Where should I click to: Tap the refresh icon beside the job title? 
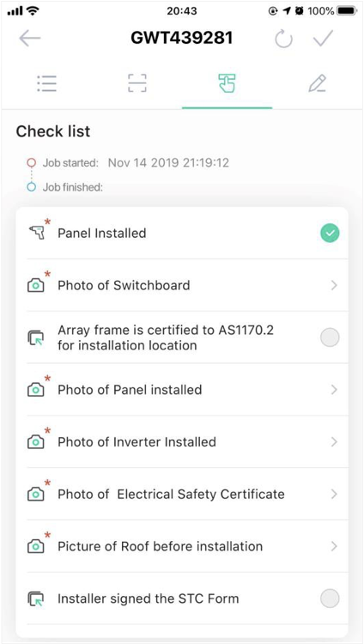tap(283, 39)
